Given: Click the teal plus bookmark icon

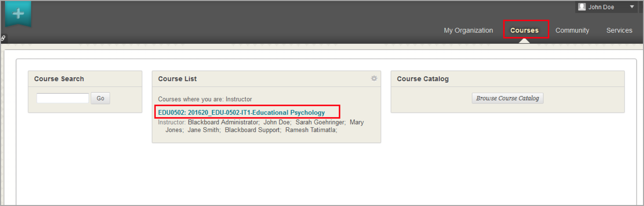Looking at the screenshot, I should [x=18, y=14].
